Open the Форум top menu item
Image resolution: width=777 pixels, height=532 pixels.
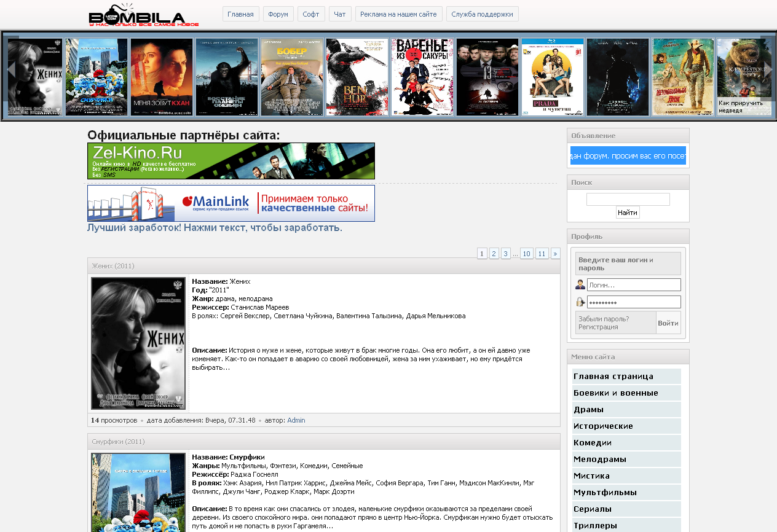(278, 14)
